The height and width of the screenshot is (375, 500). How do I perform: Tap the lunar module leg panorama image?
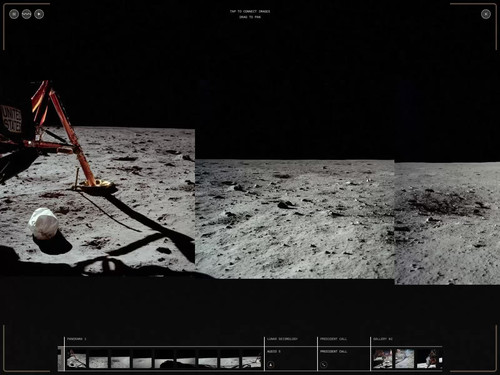click(97, 178)
